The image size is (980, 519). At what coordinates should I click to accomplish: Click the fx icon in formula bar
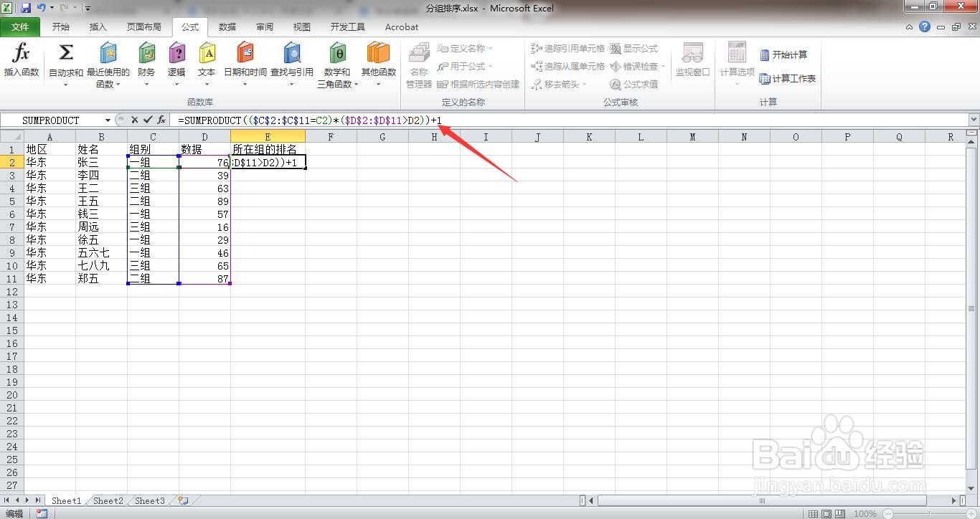click(161, 120)
